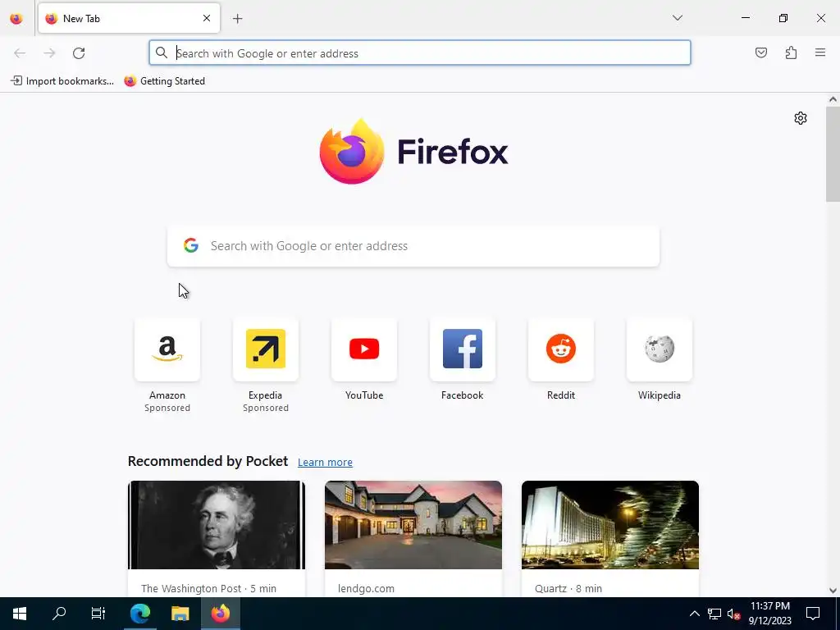The height and width of the screenshot is (630, 840).
Task: Click the page scroll up arrow
Action: click(833, 99)
